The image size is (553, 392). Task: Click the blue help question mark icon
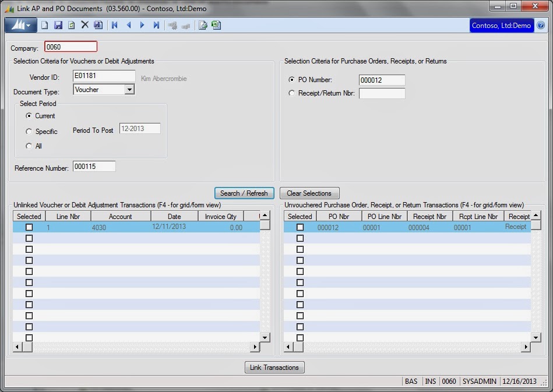pos(541,26)
